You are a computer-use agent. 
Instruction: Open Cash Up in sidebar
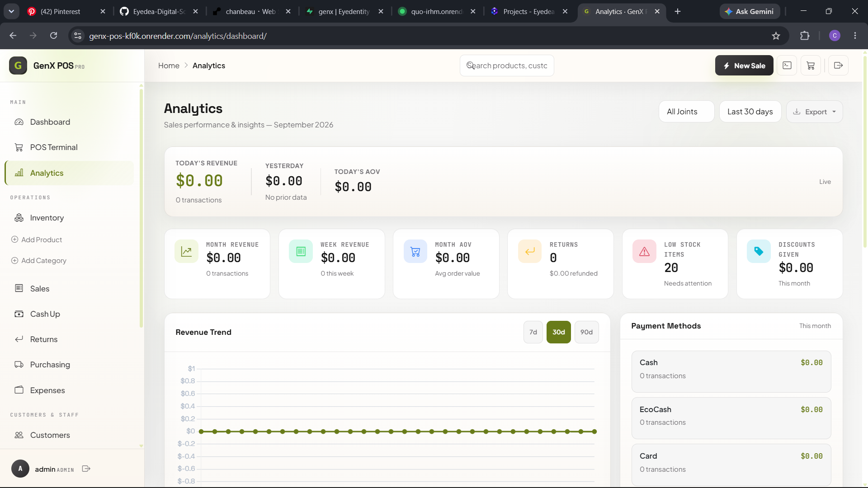tap(69, 314)
